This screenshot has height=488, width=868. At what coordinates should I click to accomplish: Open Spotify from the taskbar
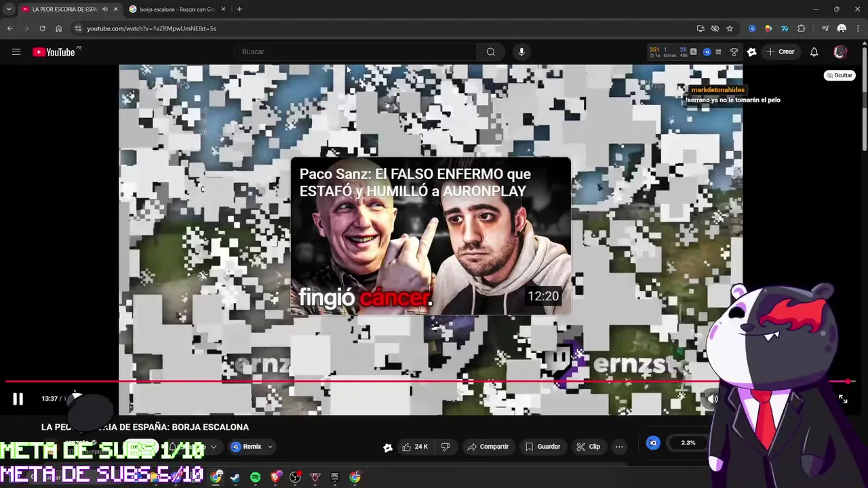pyautogui.click(x=255, y=477)
